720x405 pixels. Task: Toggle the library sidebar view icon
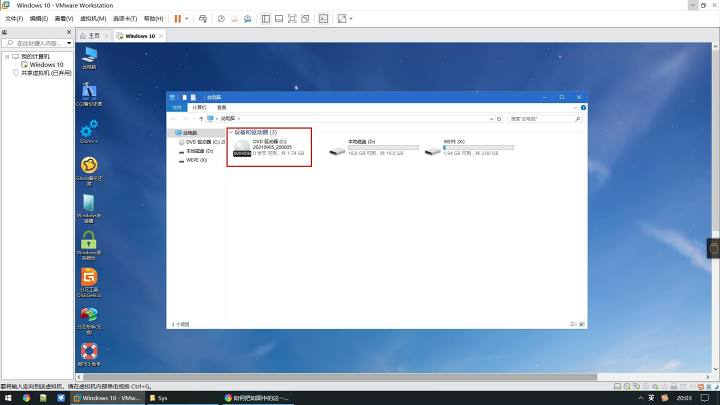click(265, 19)
